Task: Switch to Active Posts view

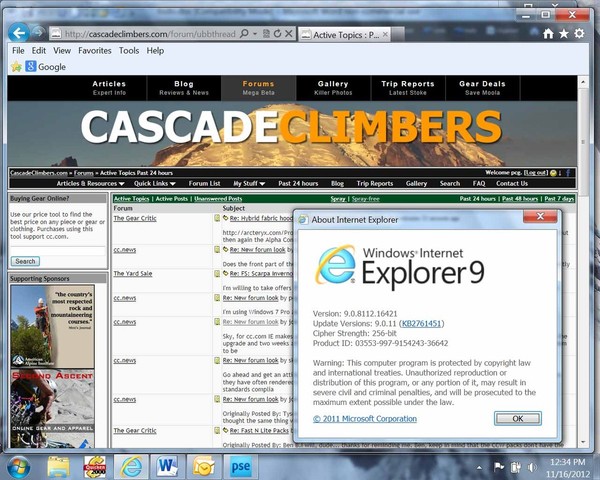Action: click(172, 199)
